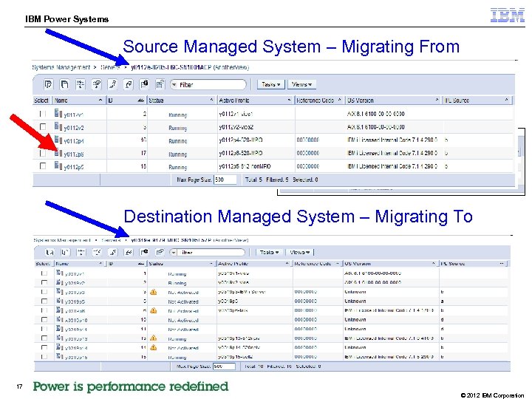The height and width of the screenshot is (399, 532).
Task: Click the Select All icon in the source table toolbar
Action: (x=48, y=84)
